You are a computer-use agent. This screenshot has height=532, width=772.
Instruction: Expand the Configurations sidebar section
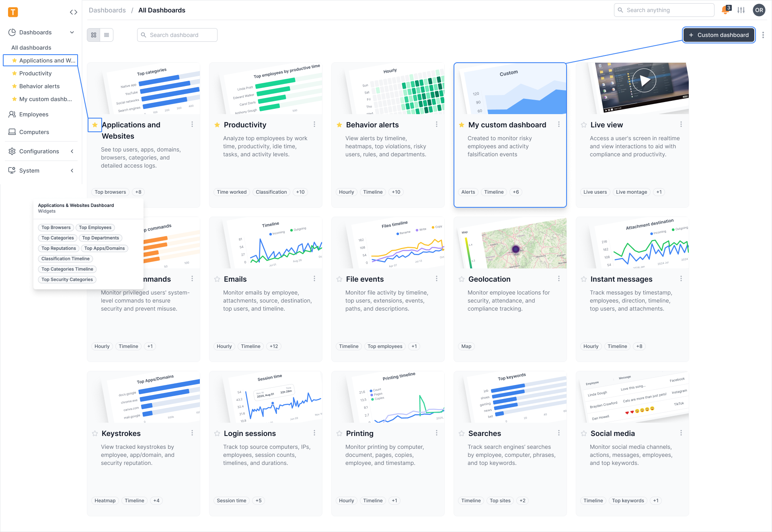point(72,151)
